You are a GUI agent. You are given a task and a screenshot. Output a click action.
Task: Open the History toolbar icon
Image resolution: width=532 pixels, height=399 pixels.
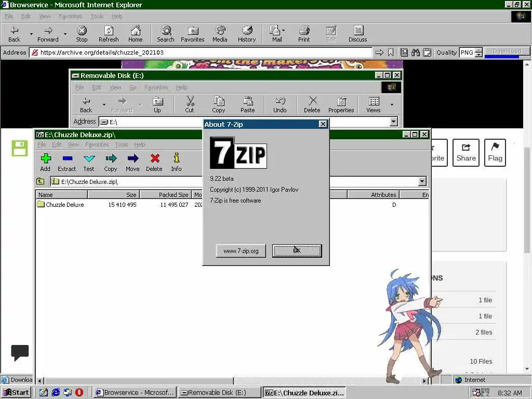[247, 34]
